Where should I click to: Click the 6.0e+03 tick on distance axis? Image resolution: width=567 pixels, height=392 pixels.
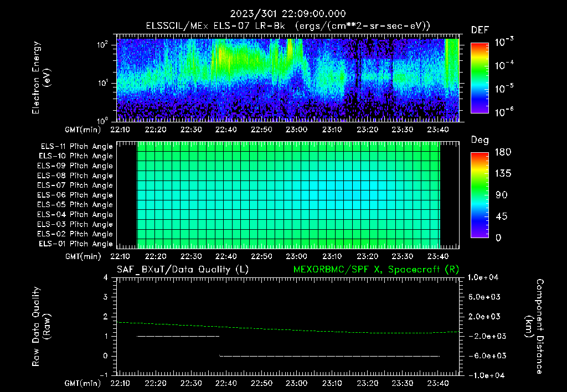(x=484, y=297)
